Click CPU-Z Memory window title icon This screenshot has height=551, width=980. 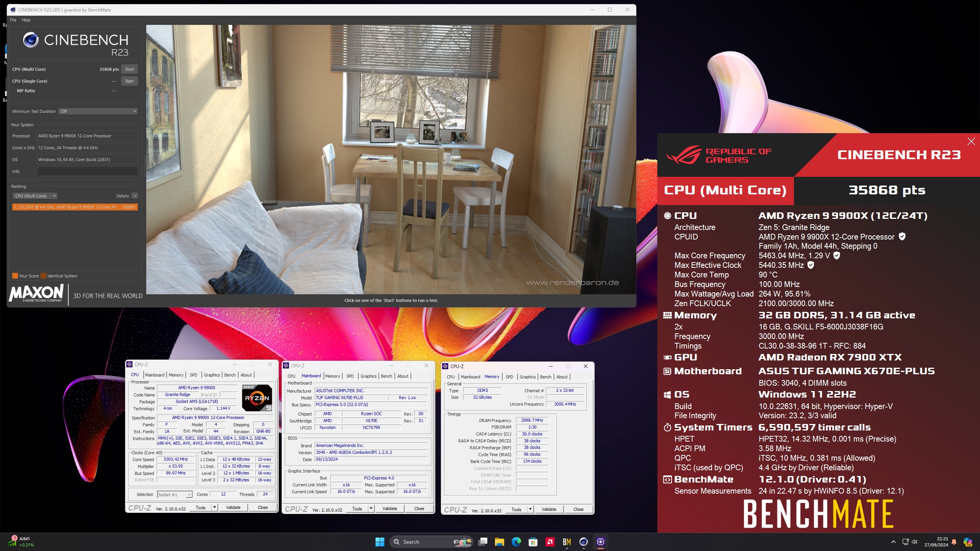[x=445, y=366]
